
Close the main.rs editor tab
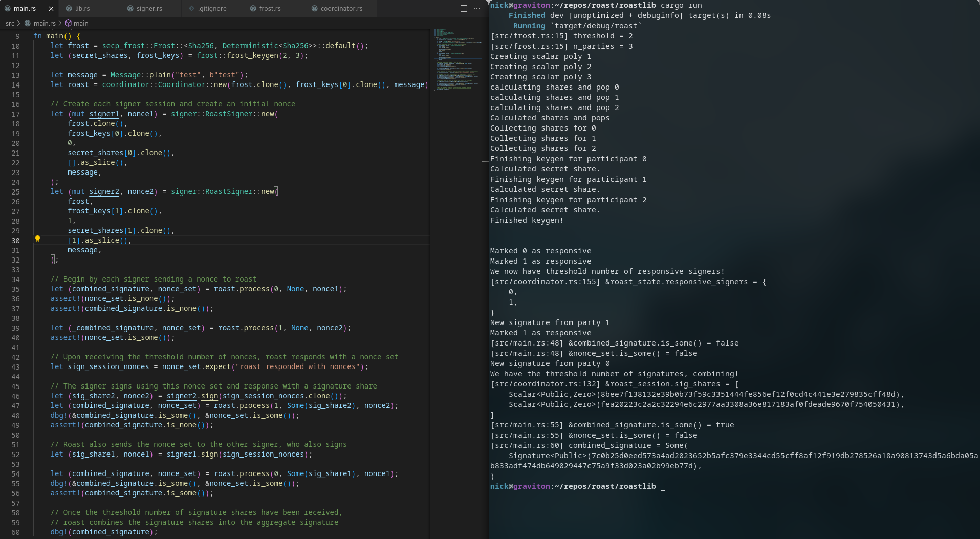tap(51, 9)
